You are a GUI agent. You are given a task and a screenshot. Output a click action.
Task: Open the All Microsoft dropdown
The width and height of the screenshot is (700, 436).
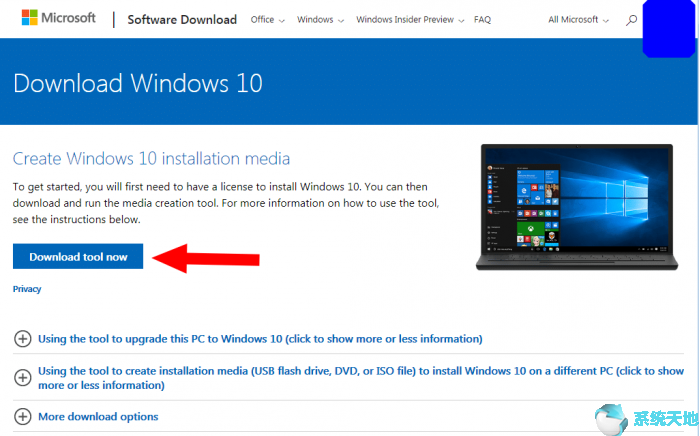tap(578, 20)
